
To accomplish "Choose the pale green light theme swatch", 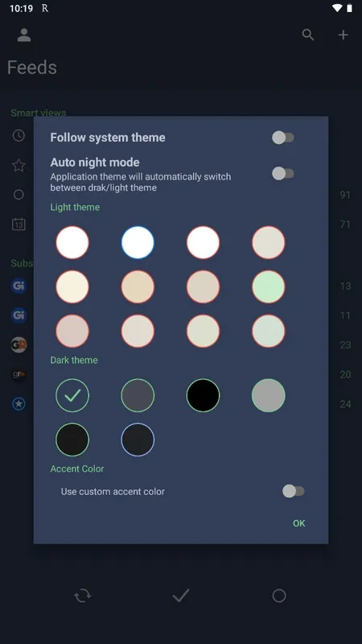I will [x=269, y=287].
